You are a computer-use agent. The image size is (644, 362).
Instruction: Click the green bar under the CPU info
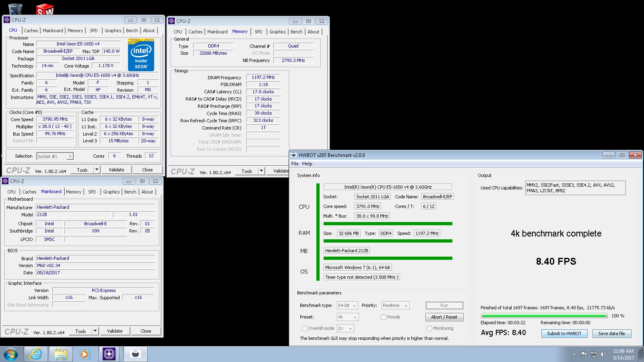[388, 224]
